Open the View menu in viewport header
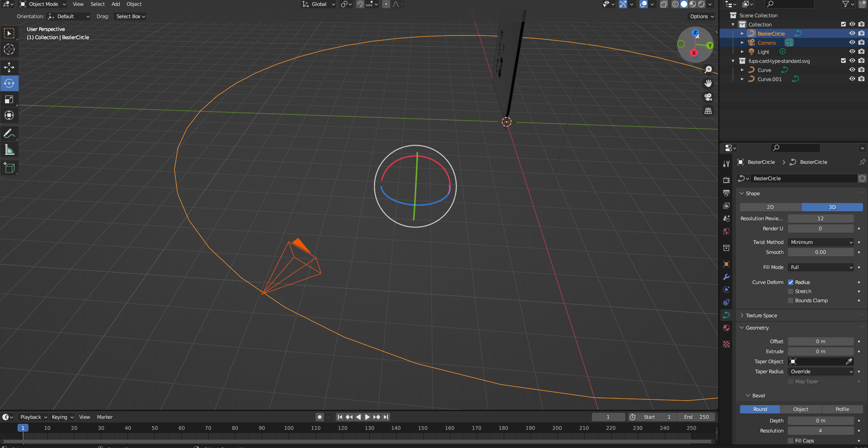868x448 pixels. 78,4
